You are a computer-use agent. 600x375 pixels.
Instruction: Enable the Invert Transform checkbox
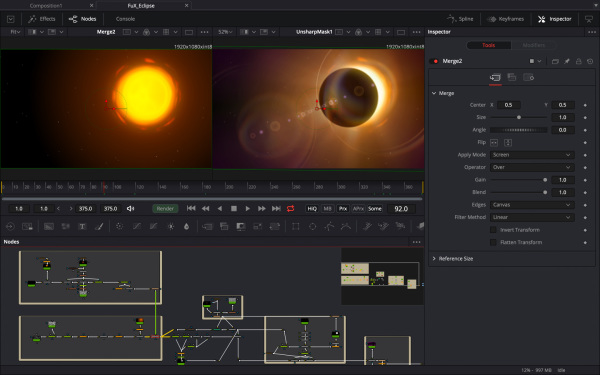click(x=493, y=230)
